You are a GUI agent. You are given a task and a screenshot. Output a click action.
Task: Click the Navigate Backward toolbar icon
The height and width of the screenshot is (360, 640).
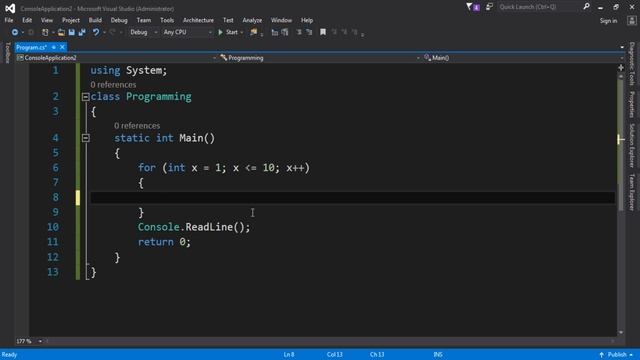click(14, 32)
